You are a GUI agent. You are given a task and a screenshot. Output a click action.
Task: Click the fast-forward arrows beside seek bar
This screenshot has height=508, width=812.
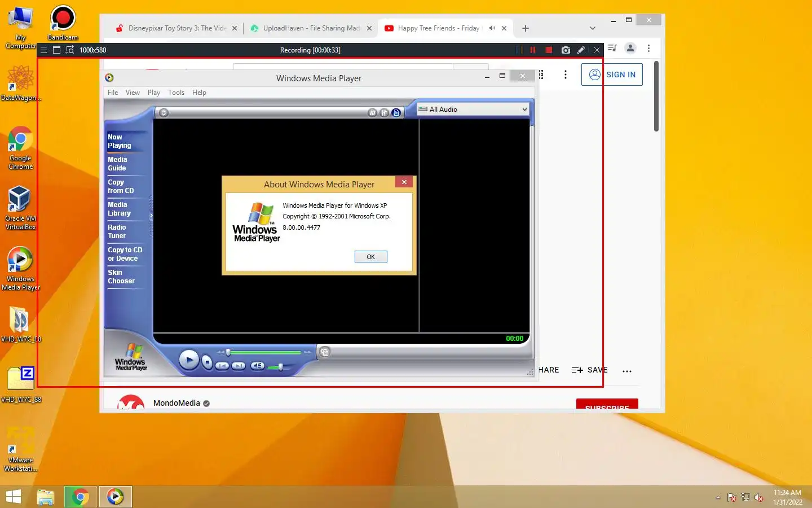[308, 352]
